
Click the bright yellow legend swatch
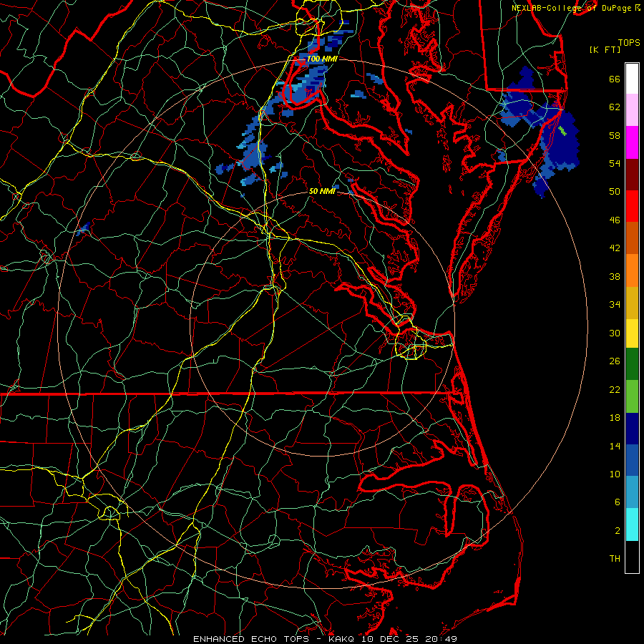pyautogui.click(x=632, y=333)
